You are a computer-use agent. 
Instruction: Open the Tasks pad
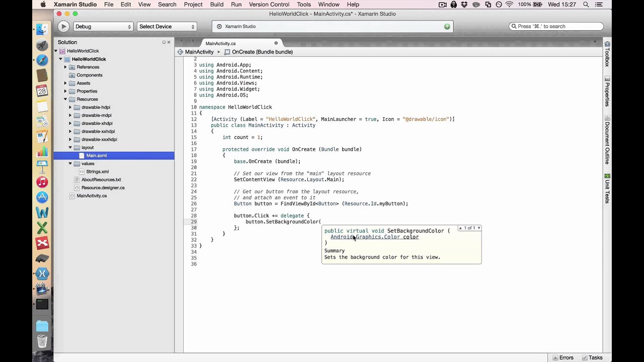(x=592, y=357)
